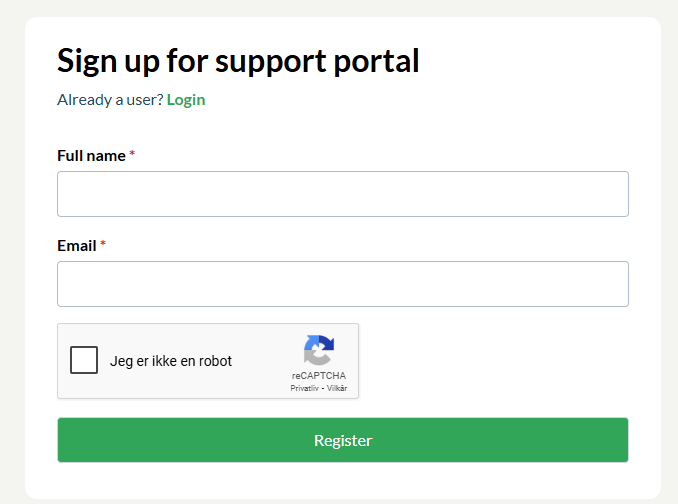Open the Login link

[186, 100]
